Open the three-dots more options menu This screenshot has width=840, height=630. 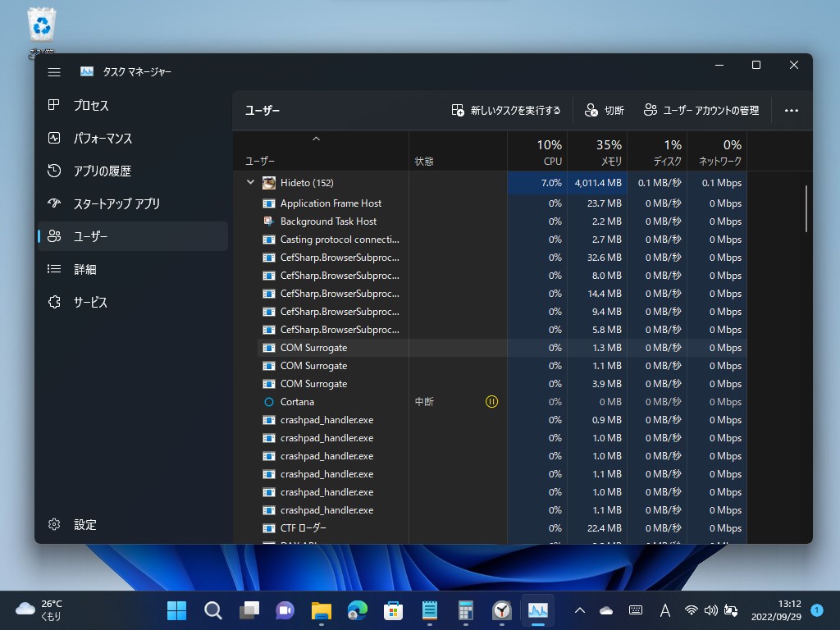792,111
